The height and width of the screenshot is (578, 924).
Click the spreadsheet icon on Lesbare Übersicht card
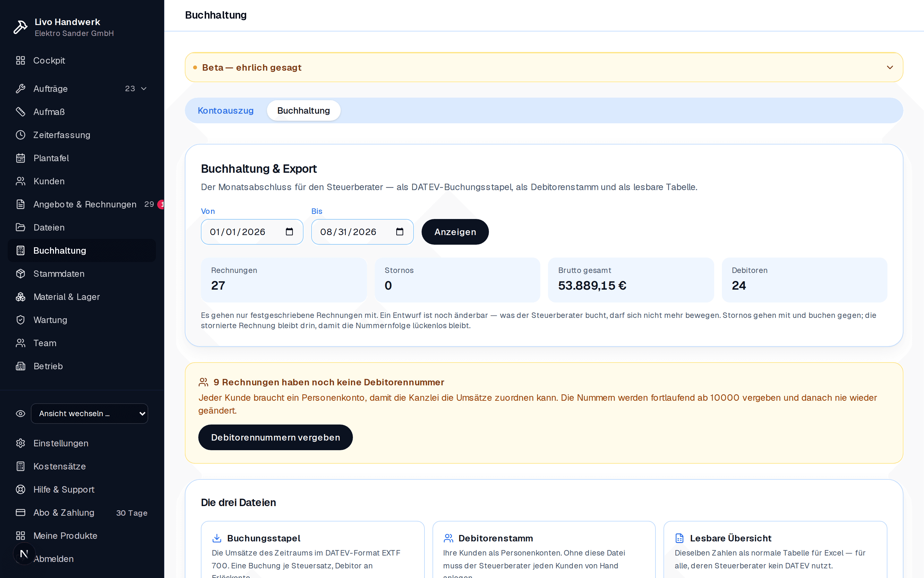click(x=680, y=538)
